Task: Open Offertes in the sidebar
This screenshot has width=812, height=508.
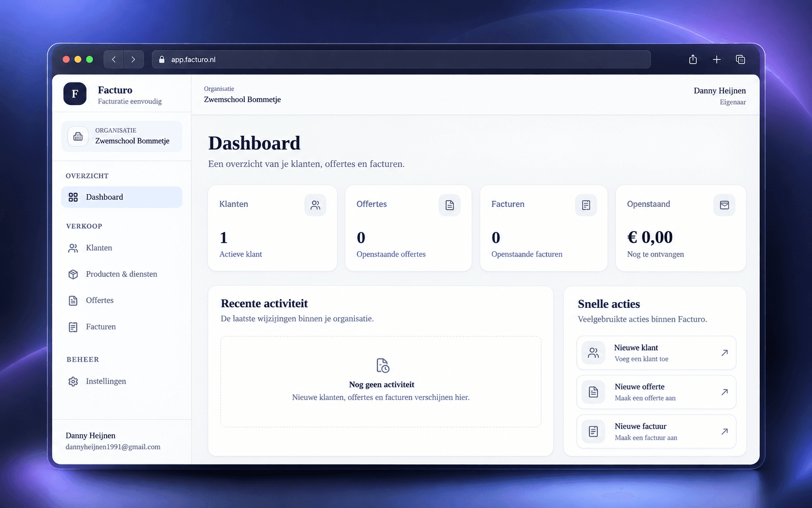Action: [122, 300]
